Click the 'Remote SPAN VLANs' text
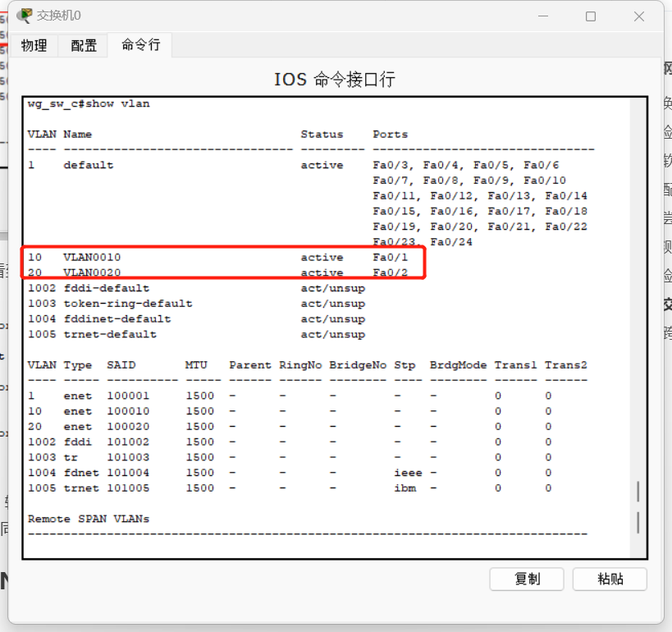The image size is (672, 632). [x=89, y=519]
